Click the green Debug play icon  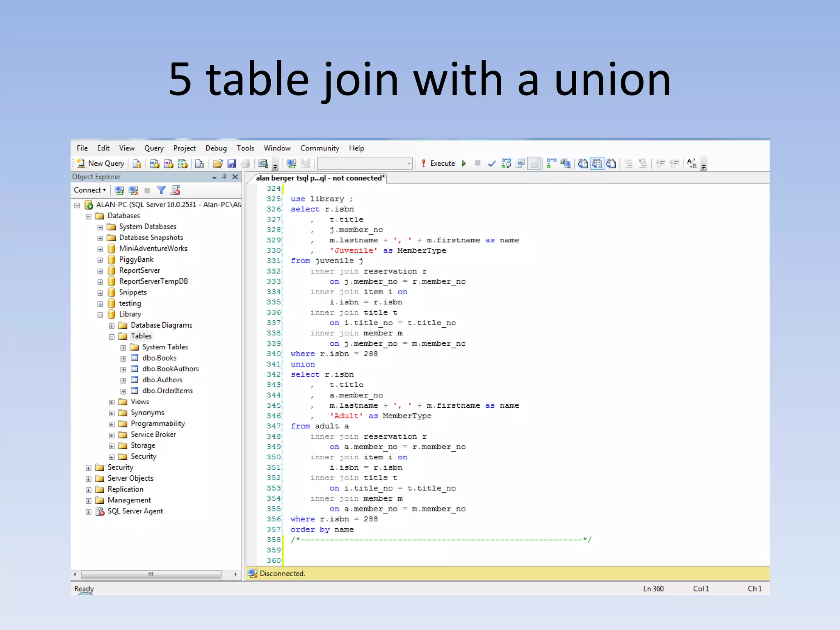pos(464,163)
